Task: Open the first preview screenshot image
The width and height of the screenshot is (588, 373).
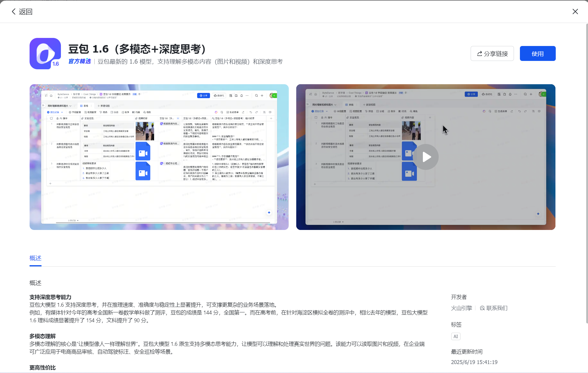Action: tap(159, 157)
